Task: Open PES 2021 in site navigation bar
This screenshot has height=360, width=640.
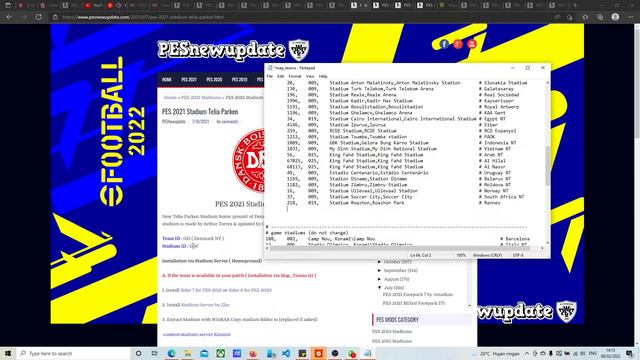Action: point(189,80)
